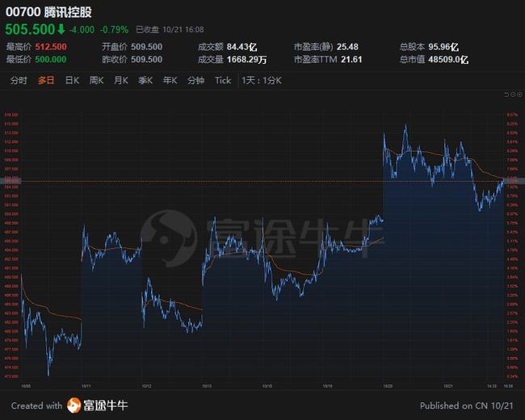Click the 10/19 date label on time axis

point(327,386)
